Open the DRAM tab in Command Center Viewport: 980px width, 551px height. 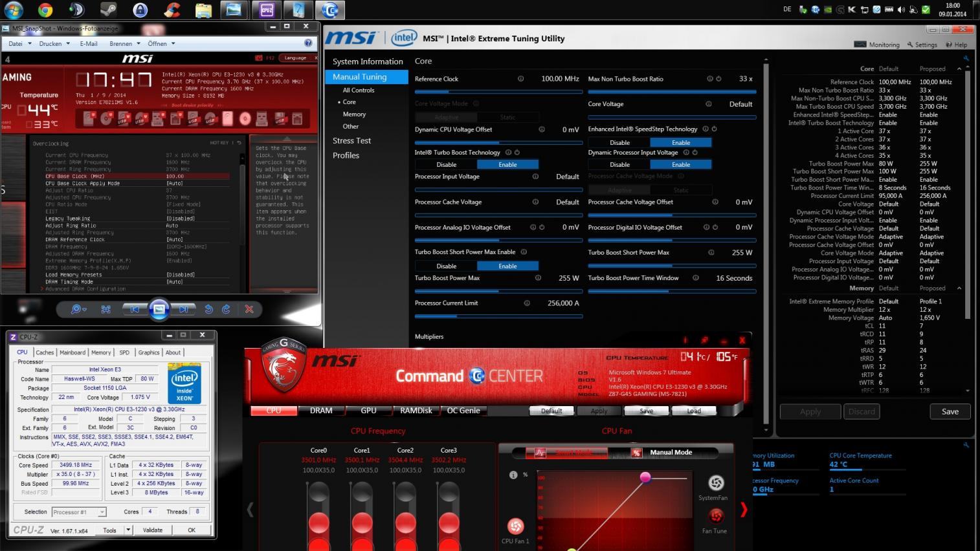[x=321, y=411]
